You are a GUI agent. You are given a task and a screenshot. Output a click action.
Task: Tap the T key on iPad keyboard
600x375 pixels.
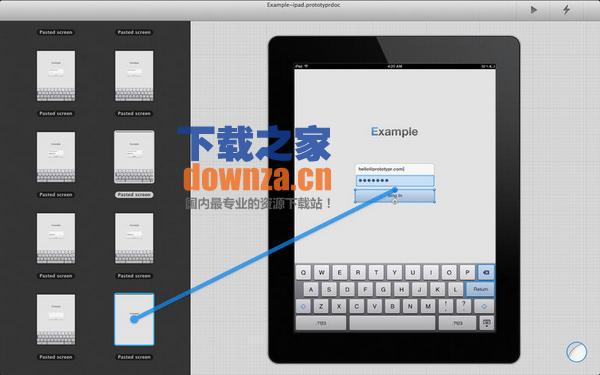376,272
